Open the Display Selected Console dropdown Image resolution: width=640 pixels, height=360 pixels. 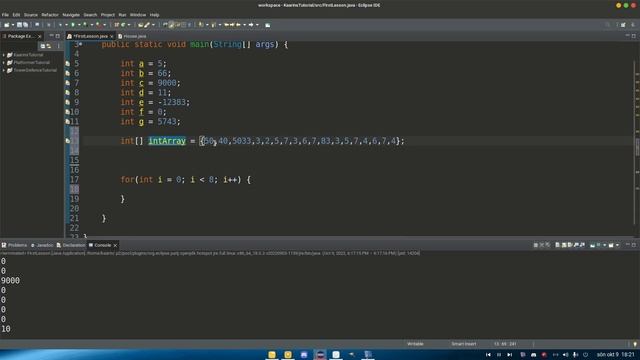[604, 245]
